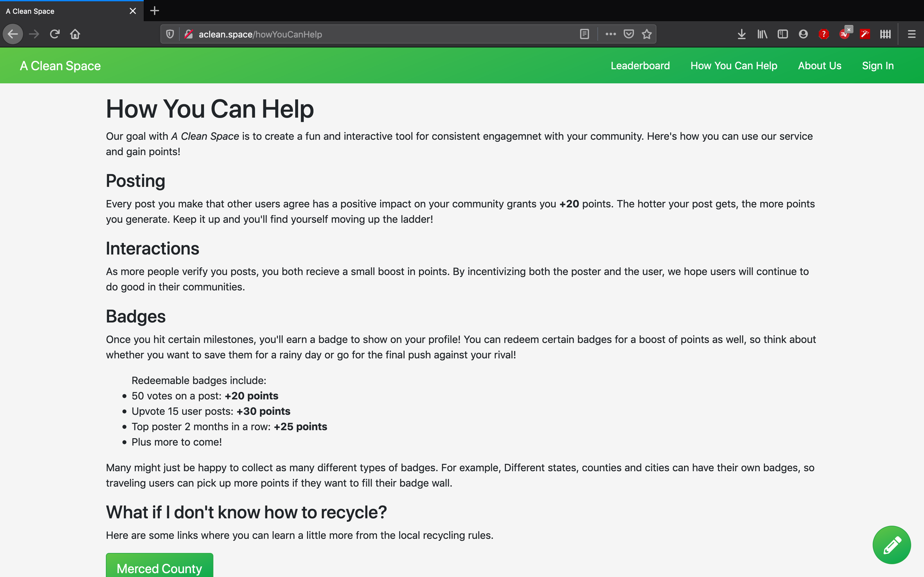Image resolution: width=924 pixels, height=577 pixels.
Task: Open a new browser tab
Action: pyautogui.click(x=155, y=11)
